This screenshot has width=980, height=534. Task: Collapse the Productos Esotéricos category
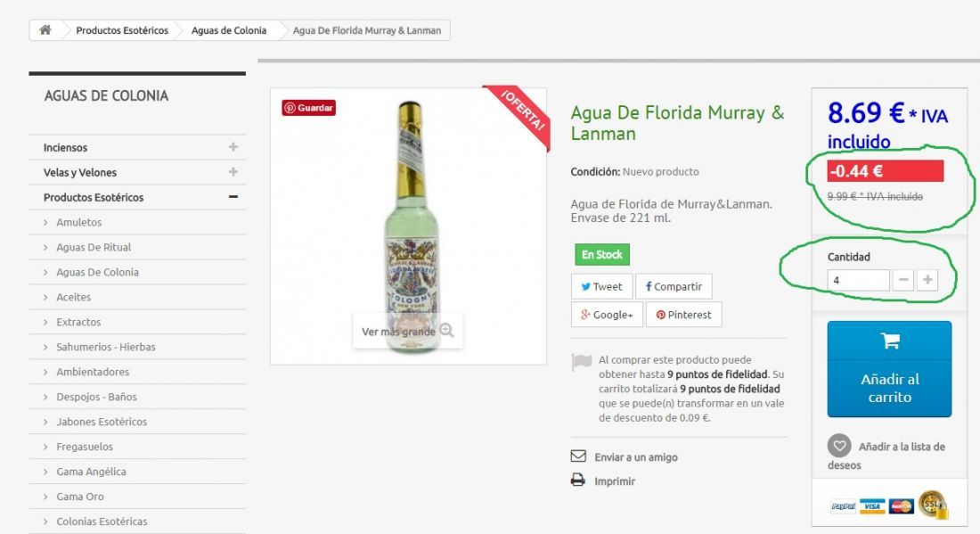[233, 197]
